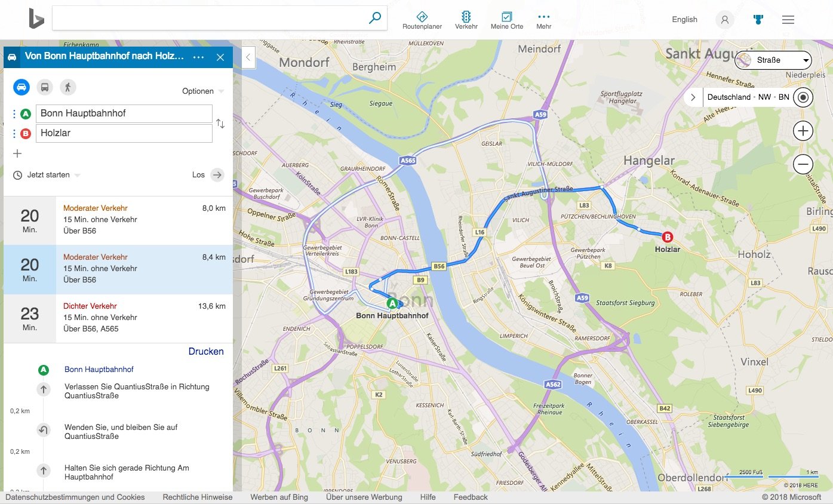
Task: Select car driving mode
Action: click(x=21, y=87)
